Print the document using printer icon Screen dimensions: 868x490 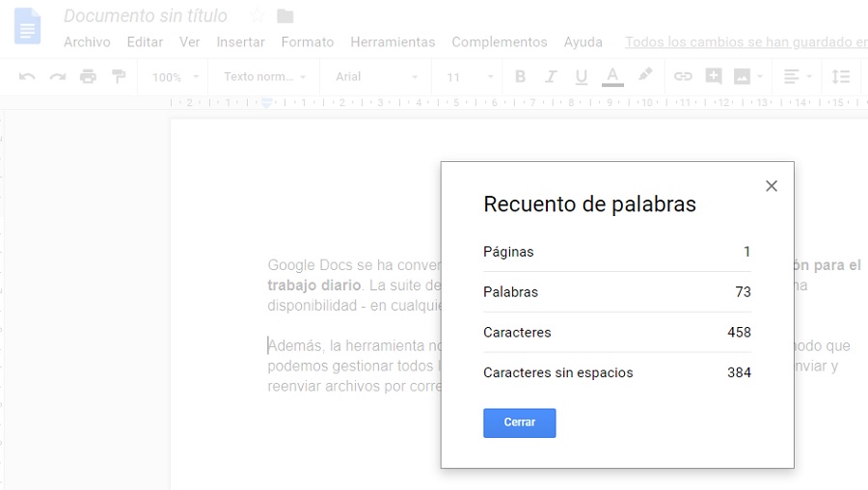(x=89, y=77)
